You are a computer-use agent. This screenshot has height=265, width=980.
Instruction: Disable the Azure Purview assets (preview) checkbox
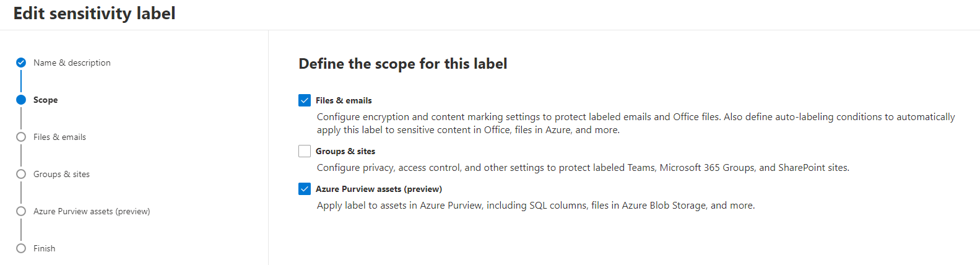[305, 189]
